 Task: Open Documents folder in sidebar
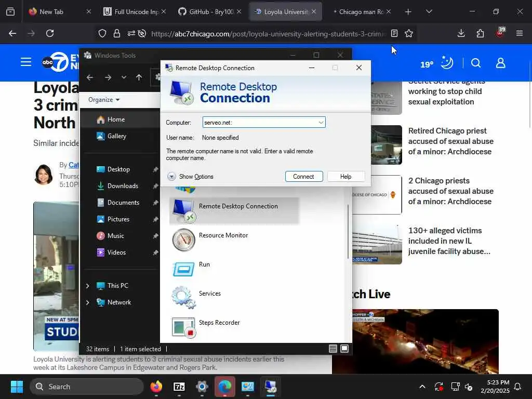(x=123, y=203)
